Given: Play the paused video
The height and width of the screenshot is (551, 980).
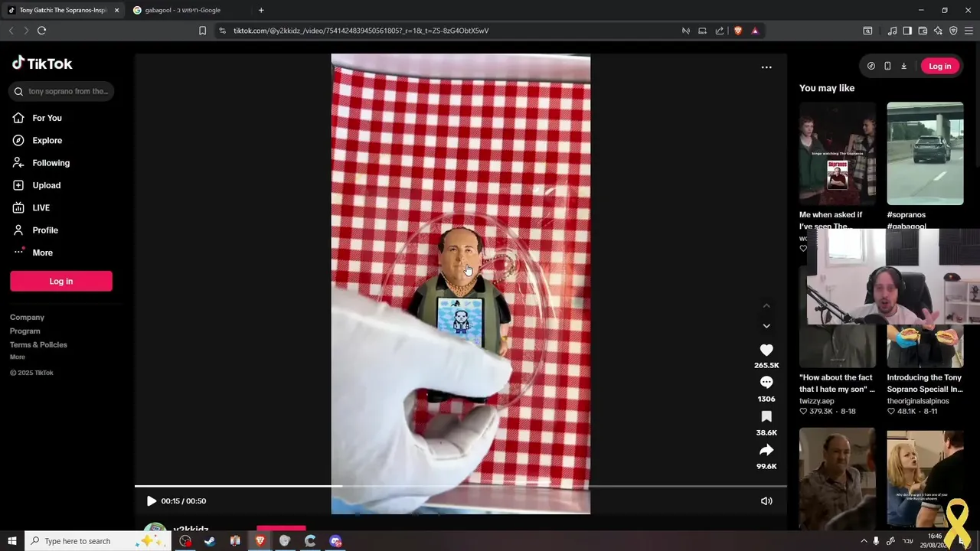Looking at the screenshot, I should pyautogui.click(x=151, y=501).
